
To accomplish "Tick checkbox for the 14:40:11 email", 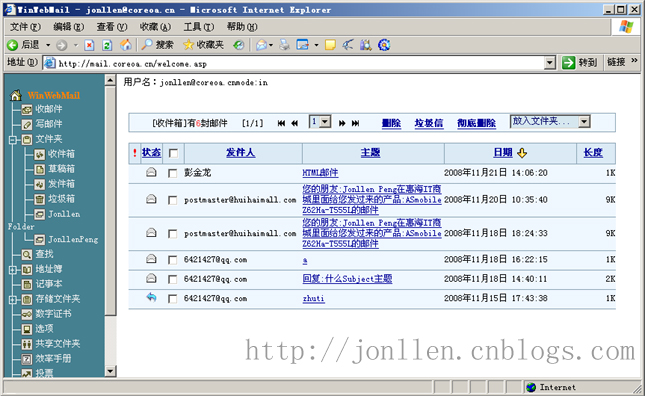I will click(173, 280).
